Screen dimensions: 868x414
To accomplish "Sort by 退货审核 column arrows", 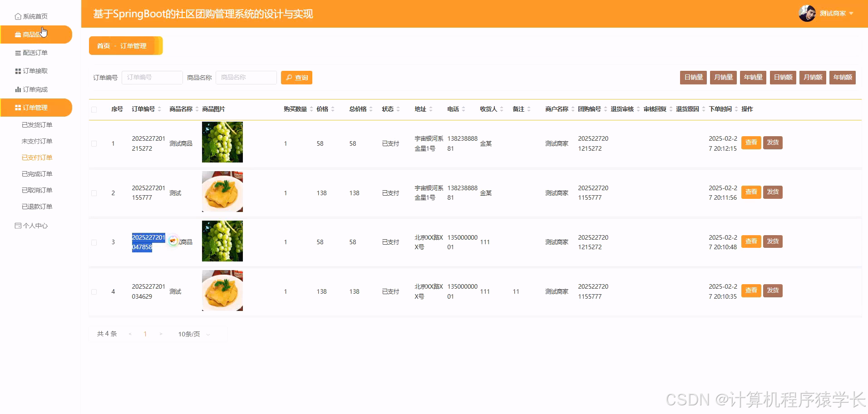I will click(x=638, y=109).
